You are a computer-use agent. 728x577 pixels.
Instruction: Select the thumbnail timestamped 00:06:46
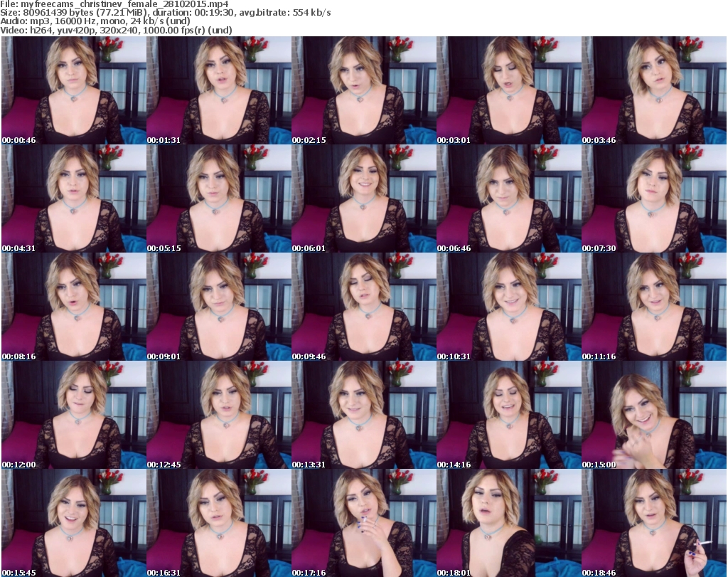509,198
